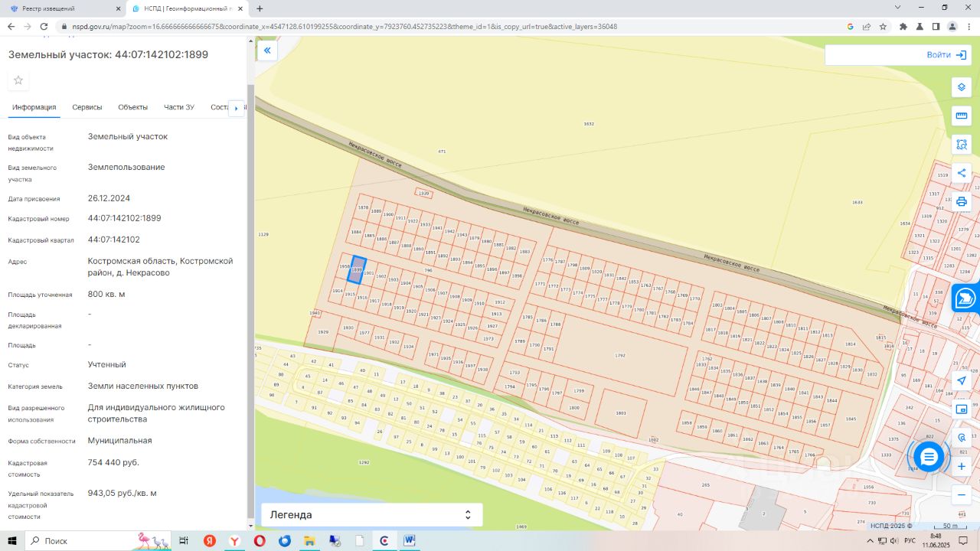Print the map using printer icon

[x=962, y=202]
